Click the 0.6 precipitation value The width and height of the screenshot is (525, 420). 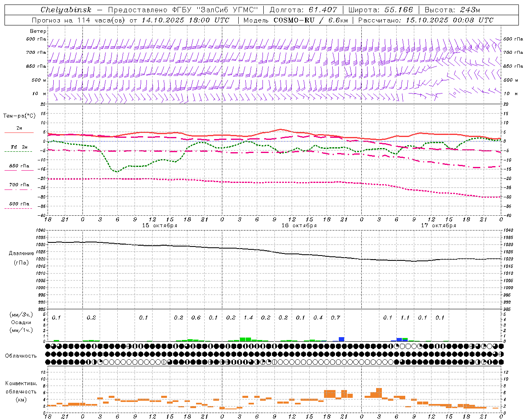click(x=196, y=318)
